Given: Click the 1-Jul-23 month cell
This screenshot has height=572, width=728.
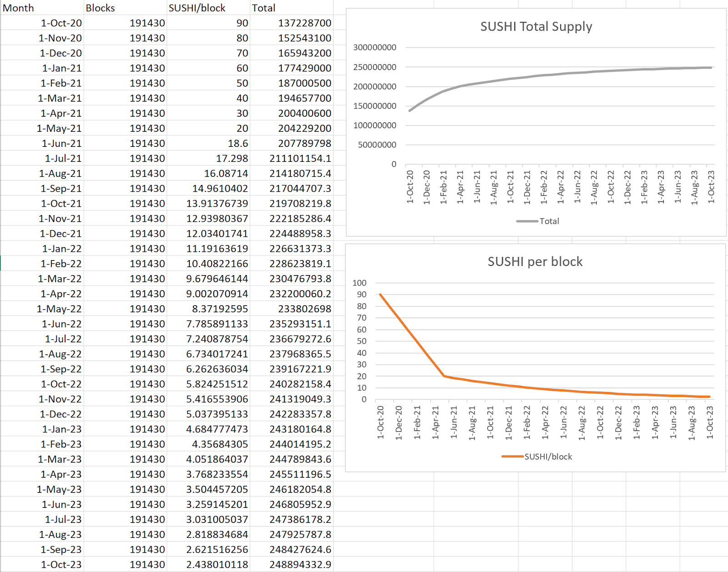Looking at the screenshot, I should pyautogui.click(x=42, y=519).
